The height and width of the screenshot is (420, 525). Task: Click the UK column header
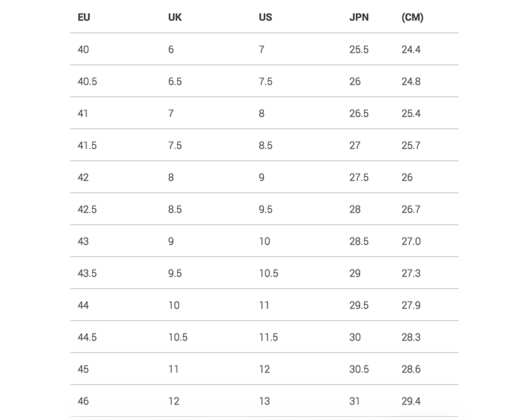pos(175,18)
